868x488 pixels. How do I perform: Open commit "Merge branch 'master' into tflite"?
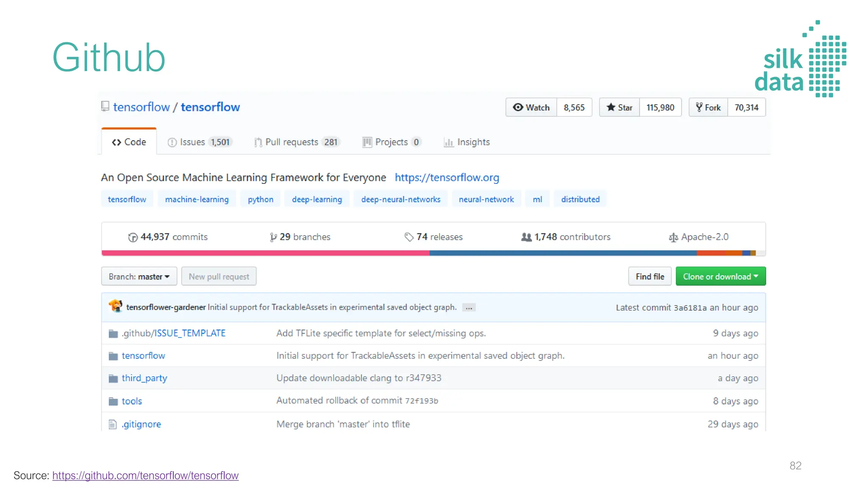tap(343, 424)
